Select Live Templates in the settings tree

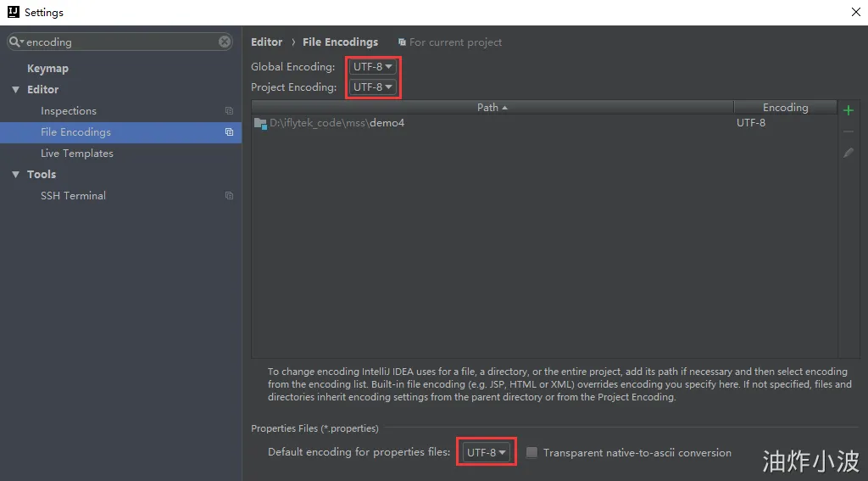click(x=76, y=153)
